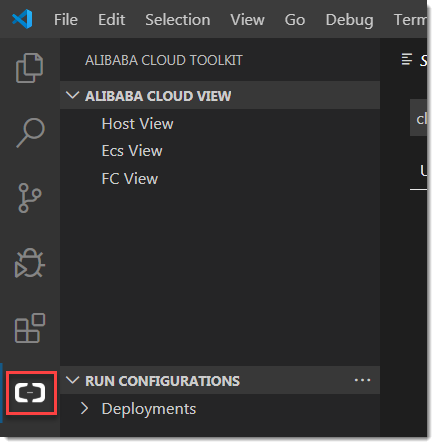Open the Search magnifier in activity bar
The image size is (436, 446).
click(30, 132)
